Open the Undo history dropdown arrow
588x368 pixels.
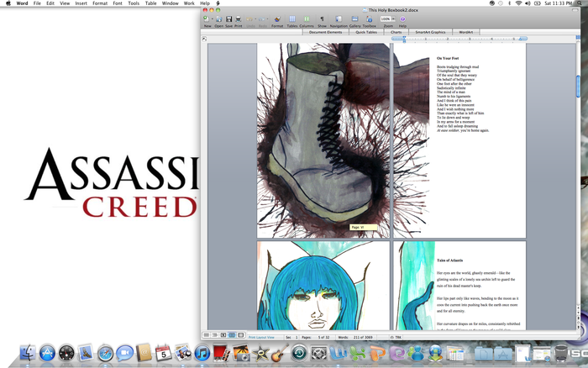[x=255, y=18]
